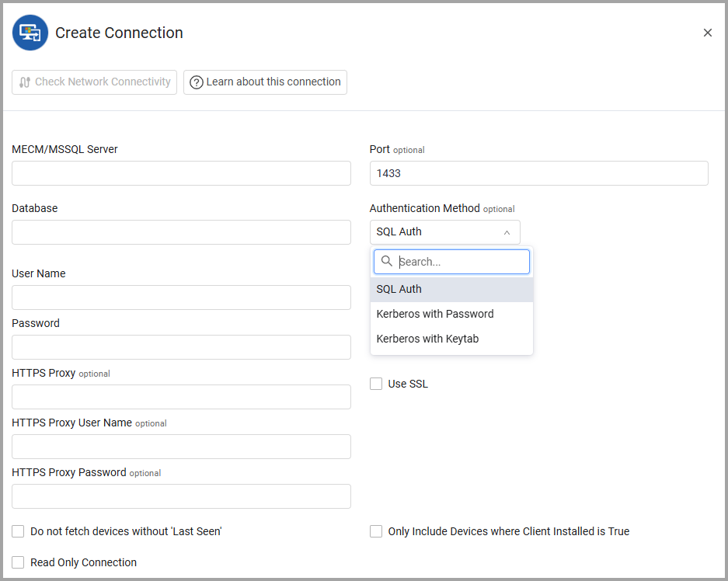Click the Port field showing 1433

[x=538, y=173]
